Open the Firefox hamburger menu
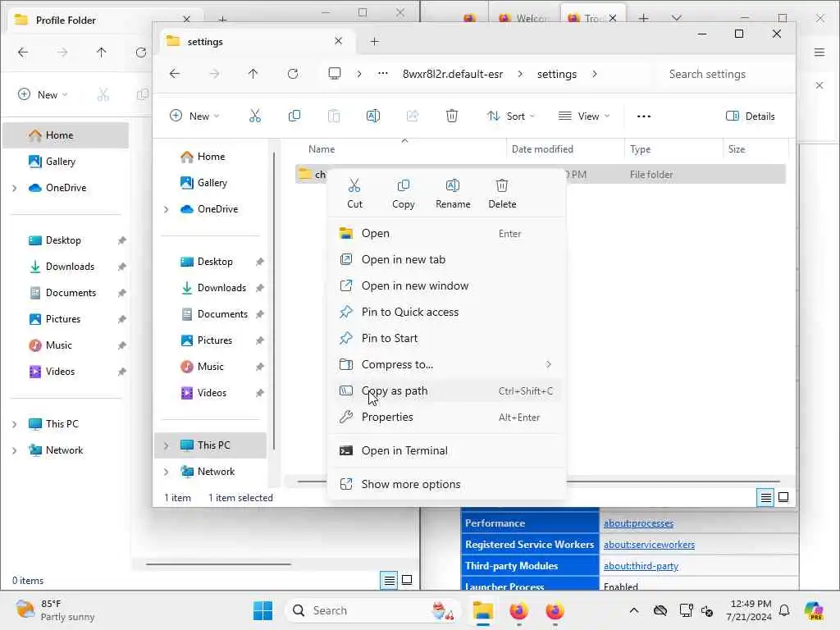Image resolution: width=840 pixels, height=630 pixels. tap(819, 52)
